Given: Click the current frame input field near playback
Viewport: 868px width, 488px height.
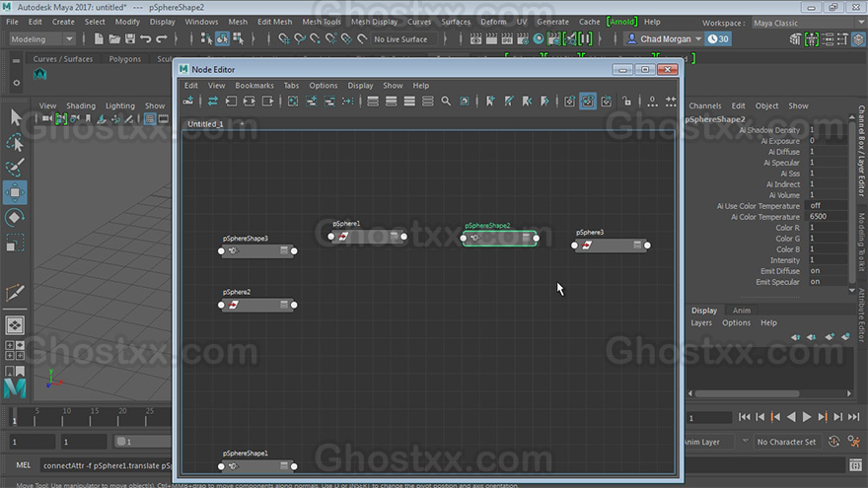Looking at the screenshot, I should click(709, 418).
